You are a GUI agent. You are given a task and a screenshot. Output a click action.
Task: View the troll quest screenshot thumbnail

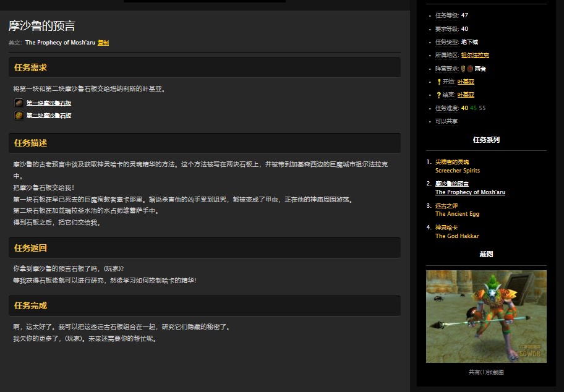(x=486, y=316)
